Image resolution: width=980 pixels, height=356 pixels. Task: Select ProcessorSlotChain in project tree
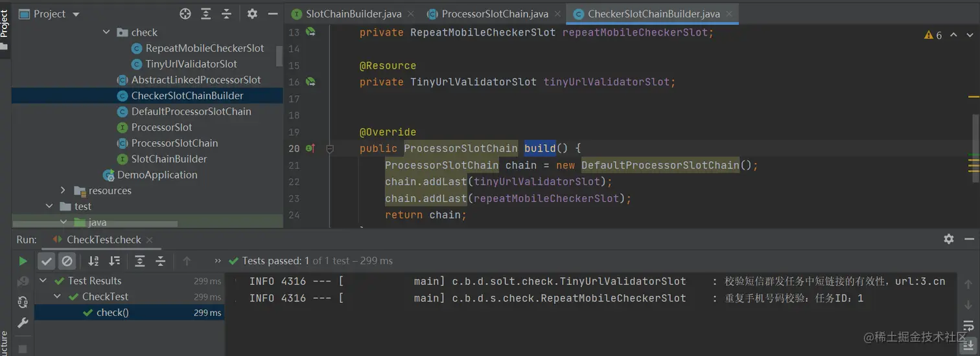174,143
